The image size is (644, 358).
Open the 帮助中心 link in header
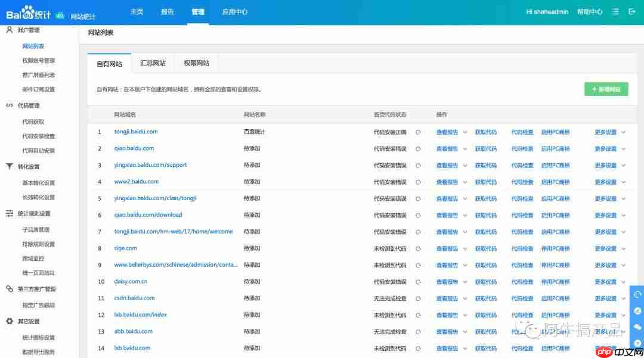pyautogui.click(x=590, y=12)
